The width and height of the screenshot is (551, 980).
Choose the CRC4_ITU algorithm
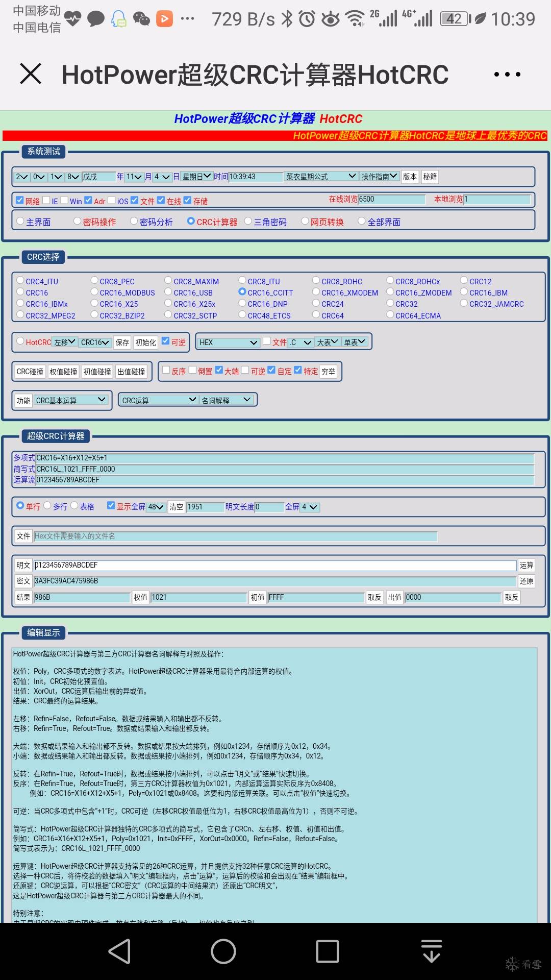pos(20,280)
